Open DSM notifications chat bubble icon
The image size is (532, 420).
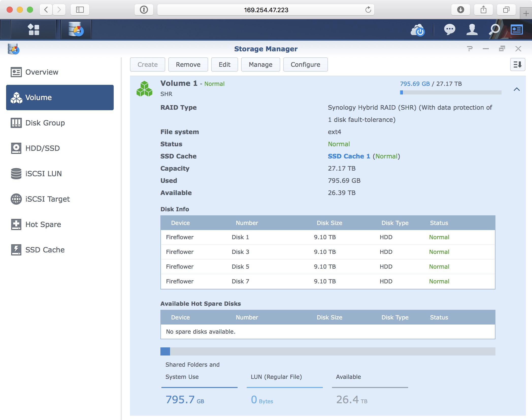[x=449, y=30]
